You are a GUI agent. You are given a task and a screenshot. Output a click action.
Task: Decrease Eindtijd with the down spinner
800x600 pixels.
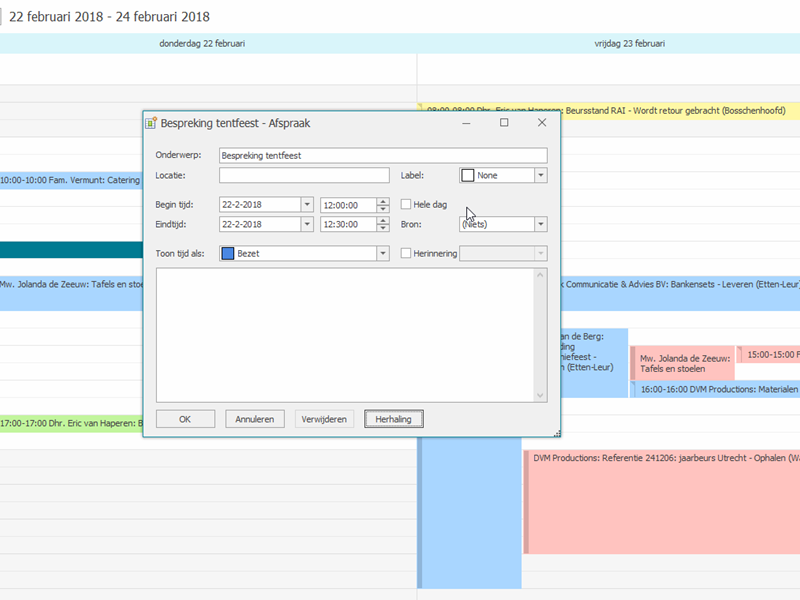[383, 229]
